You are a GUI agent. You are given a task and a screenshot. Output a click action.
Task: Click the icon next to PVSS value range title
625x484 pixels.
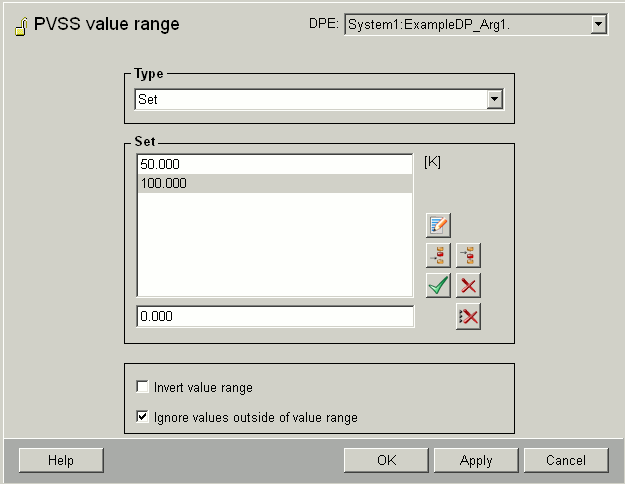tap(20, 26)
